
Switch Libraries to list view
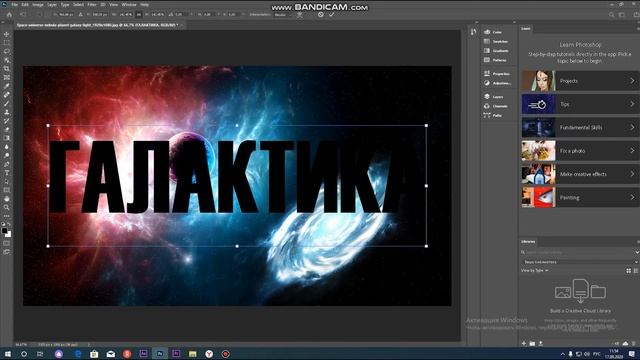pos(636,271)
